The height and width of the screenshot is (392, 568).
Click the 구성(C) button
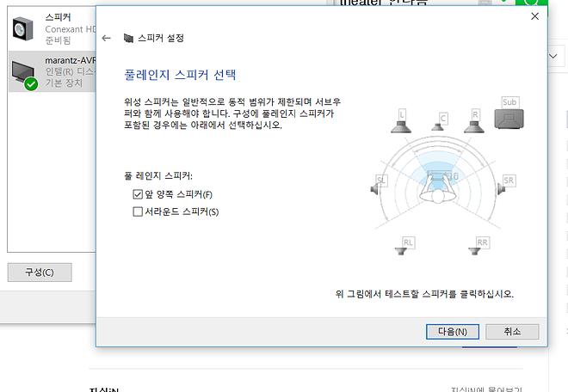point(40,273)
